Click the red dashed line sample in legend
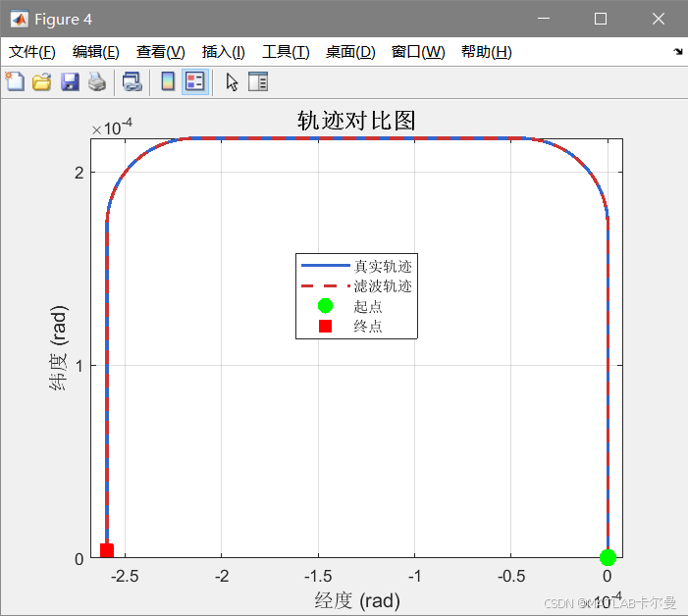 click(326, 285)
